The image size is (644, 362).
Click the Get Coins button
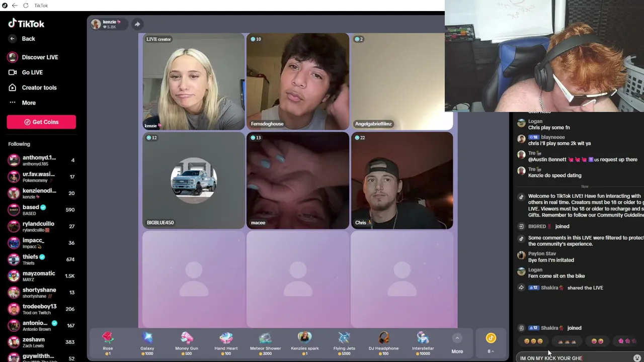[41, 122]
